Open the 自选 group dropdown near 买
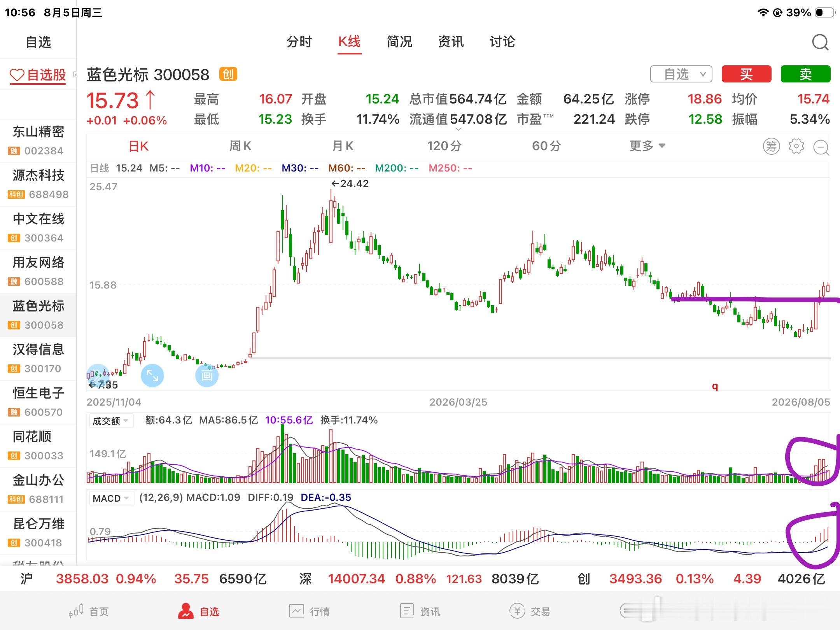Viewport: 840px width, 630px height. click(681, 74)
